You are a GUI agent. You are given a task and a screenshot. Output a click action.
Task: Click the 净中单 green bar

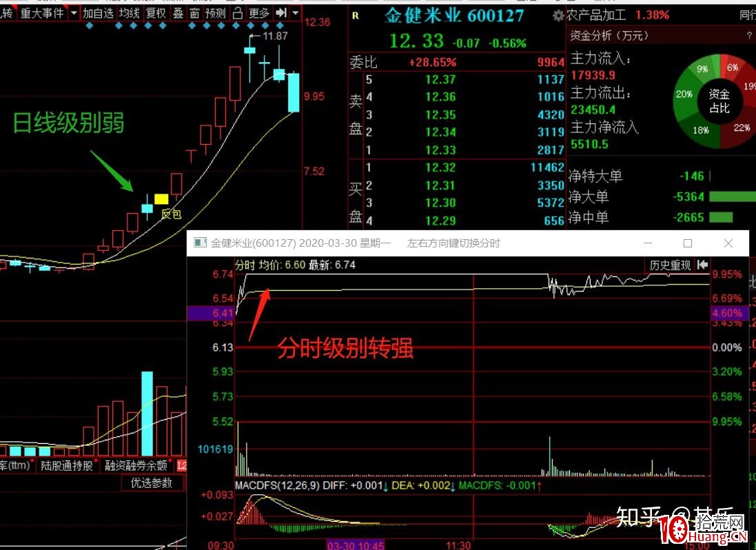722,217
